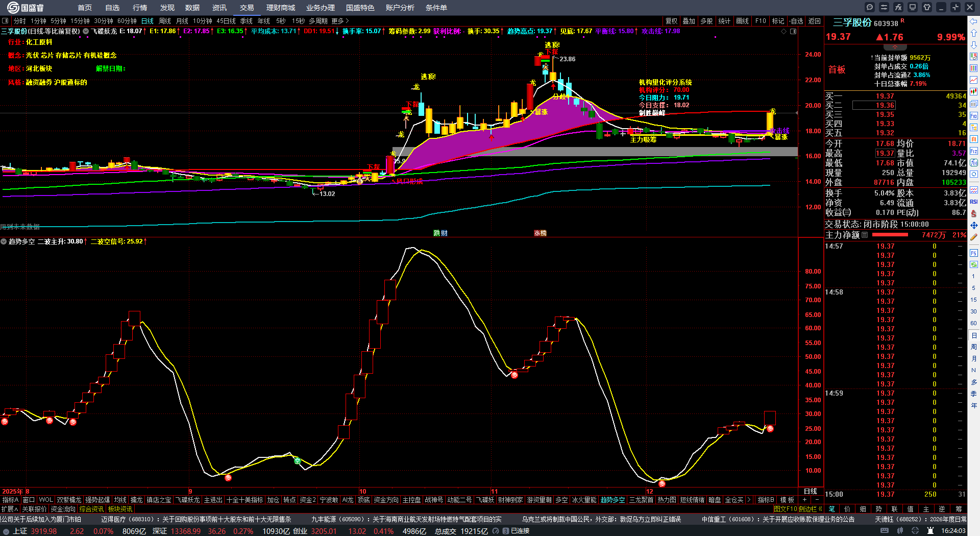Click the F5 icon on right sidebar
The height and width of the screenshot is (536, 980).
[974, 253]
